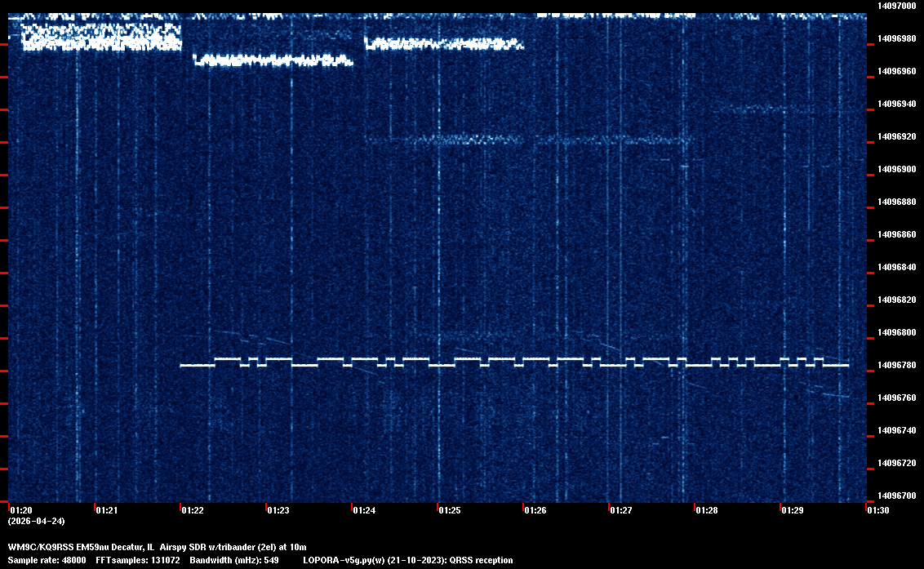Click the 01:22 time axis label
Viewport: 924px width, 569px height.
pyautogui.click(x=193, y=510)
